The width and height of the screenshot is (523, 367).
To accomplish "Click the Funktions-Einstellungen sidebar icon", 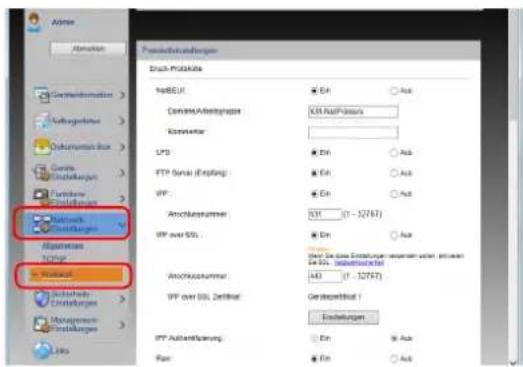I will [41, 198].
